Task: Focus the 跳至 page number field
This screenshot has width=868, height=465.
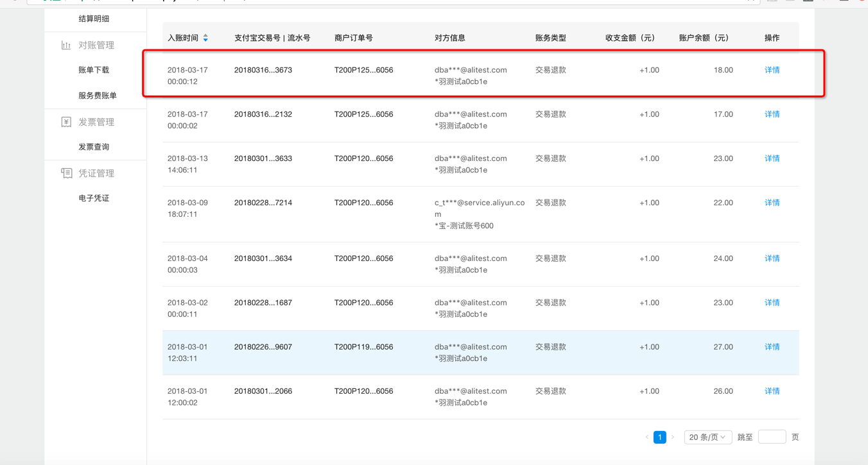Action: 772,437
